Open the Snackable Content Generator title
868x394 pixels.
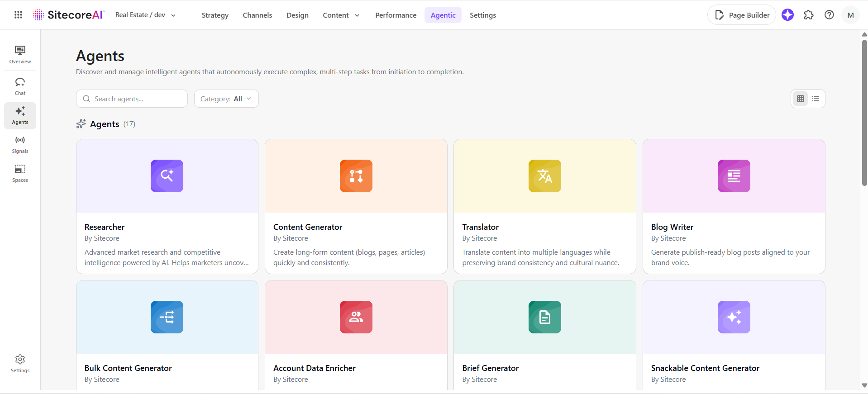tap(705, 368)
